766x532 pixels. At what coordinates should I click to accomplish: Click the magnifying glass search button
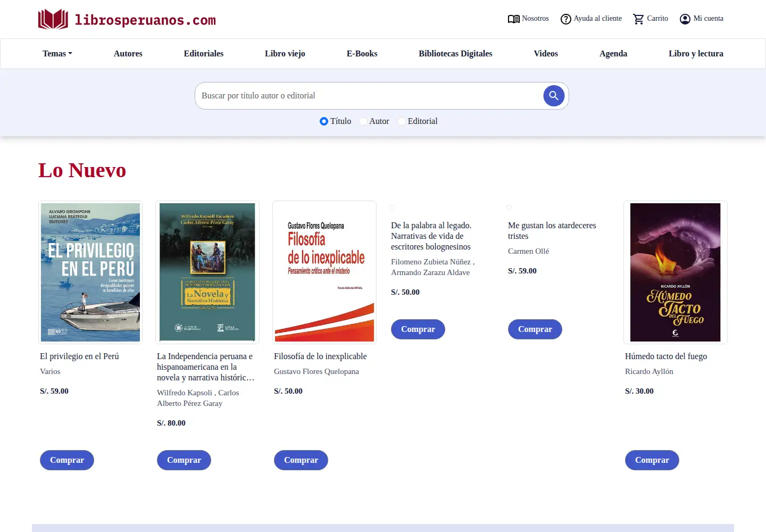[554, 96]
